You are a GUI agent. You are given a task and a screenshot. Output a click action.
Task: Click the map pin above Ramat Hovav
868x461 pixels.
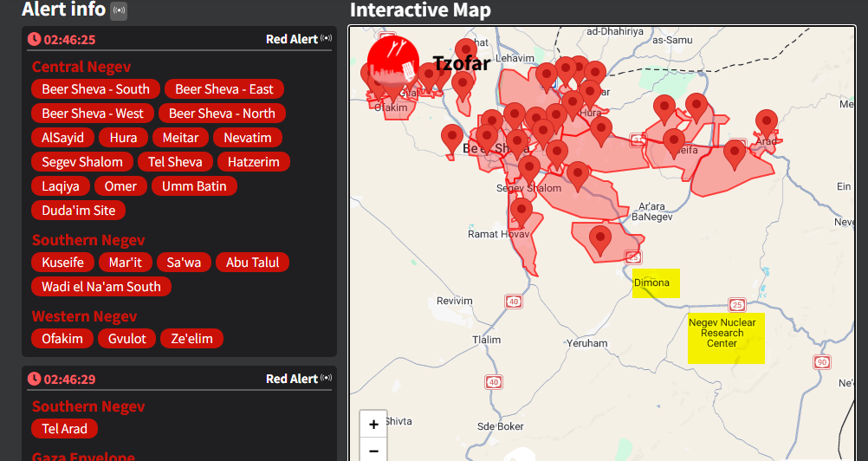[x=521, y=212]
